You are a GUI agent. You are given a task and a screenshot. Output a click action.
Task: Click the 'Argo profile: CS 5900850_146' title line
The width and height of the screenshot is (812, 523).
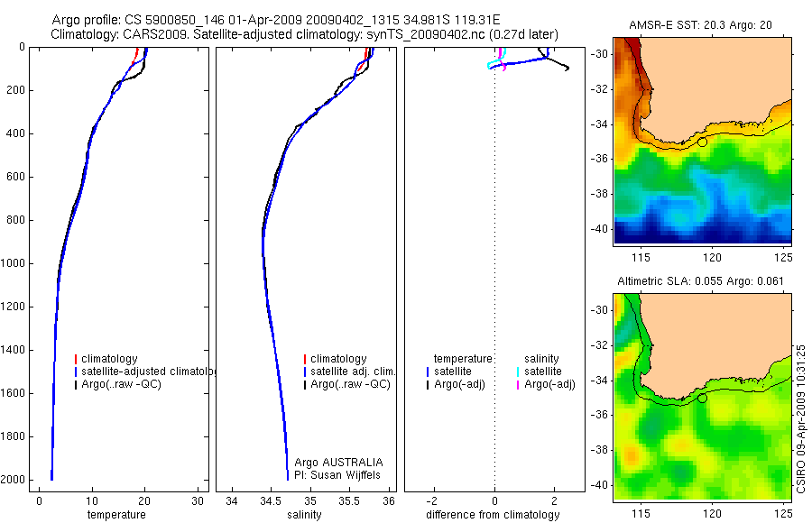[x=276, y=20]
